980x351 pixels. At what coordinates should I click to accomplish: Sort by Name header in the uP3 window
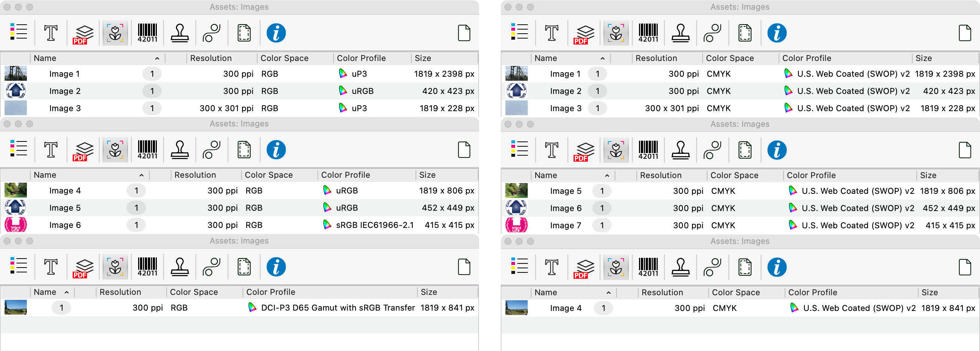pyautogui.click(x=97, y=58)
